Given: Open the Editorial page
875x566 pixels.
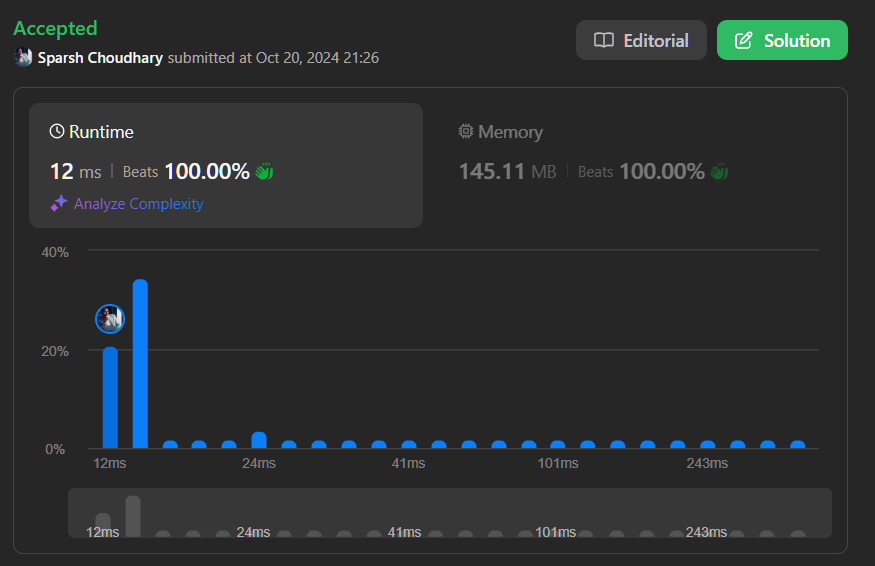Looking at the screenshot, I should click(x=641, y=41).
